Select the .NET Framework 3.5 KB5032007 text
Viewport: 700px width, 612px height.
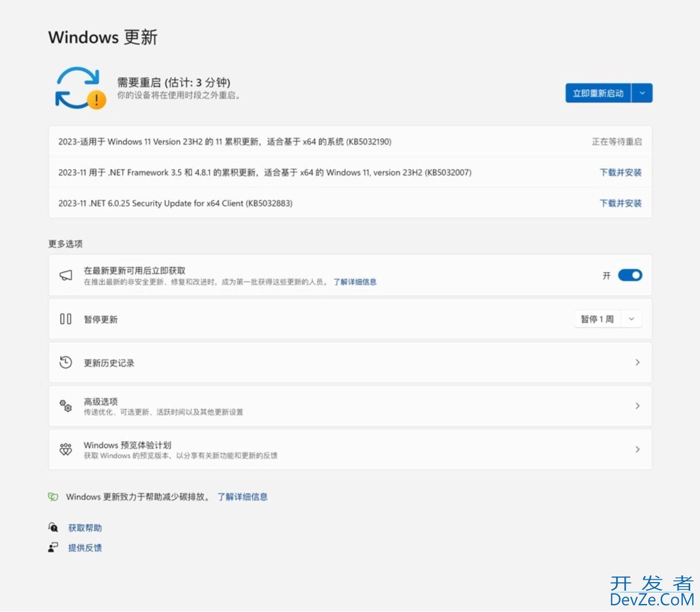tap(265, 173)
